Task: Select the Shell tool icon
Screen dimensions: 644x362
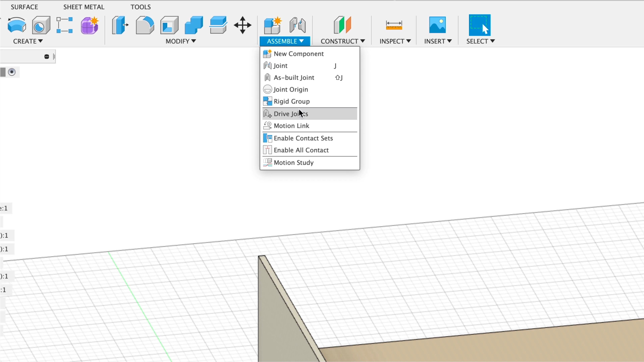Action: coord(169,25)
